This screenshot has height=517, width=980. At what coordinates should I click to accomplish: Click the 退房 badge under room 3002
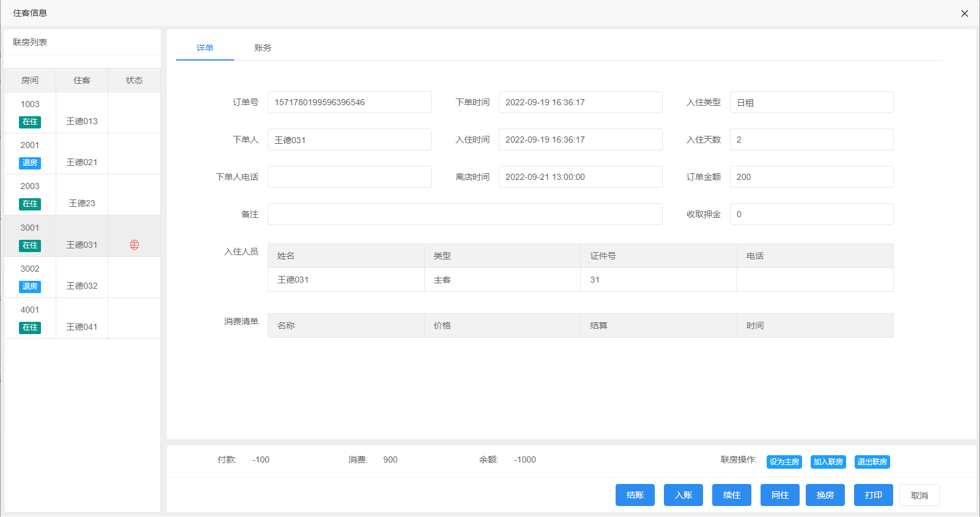click(x=30, y=286)
